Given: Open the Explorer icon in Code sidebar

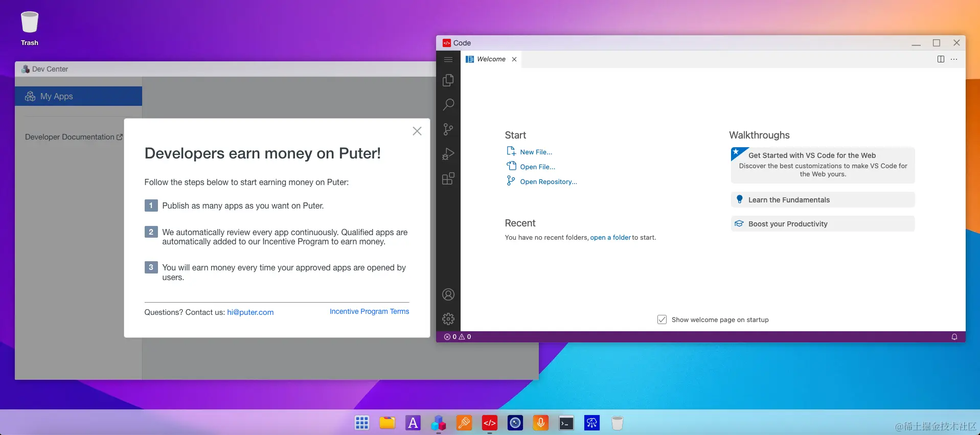Looking at the screenshot, I should tap(448, 80).
